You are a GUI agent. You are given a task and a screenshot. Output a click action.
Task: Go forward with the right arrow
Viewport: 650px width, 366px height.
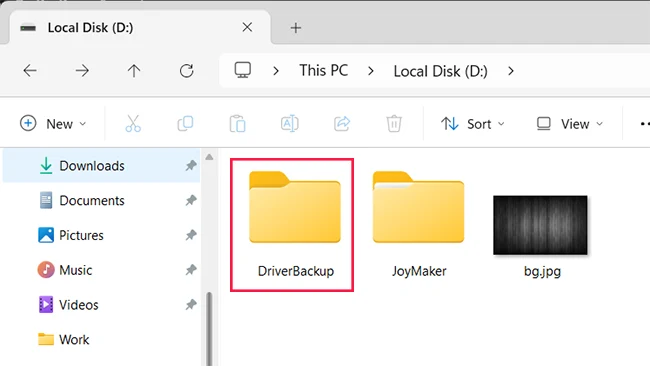pos(82,71)
